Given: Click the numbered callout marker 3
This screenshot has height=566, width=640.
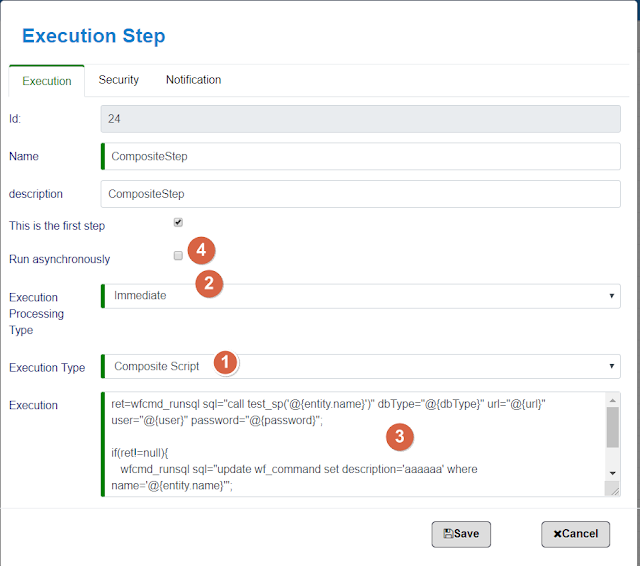Looking at the screenshot, I should [400, 436].
